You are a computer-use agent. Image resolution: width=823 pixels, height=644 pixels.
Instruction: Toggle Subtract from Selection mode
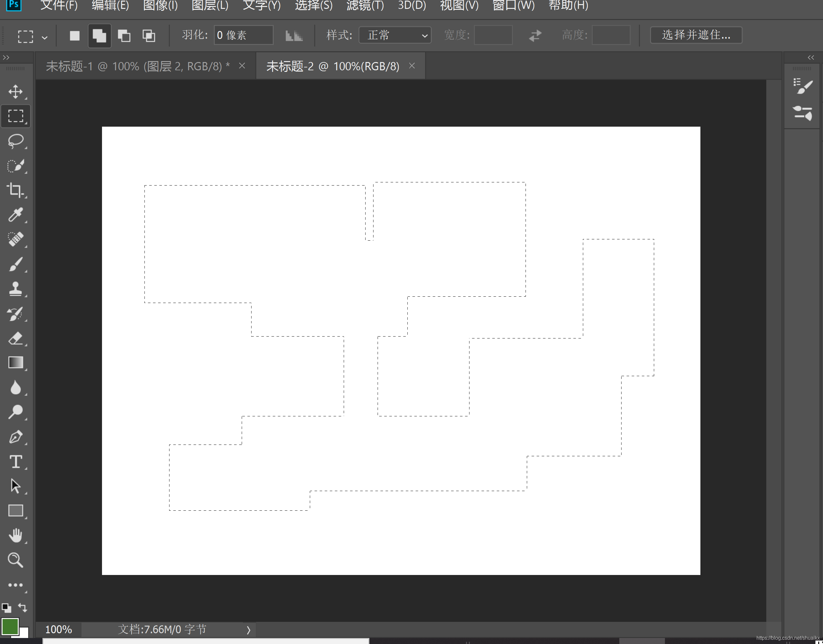click(124, 36)
